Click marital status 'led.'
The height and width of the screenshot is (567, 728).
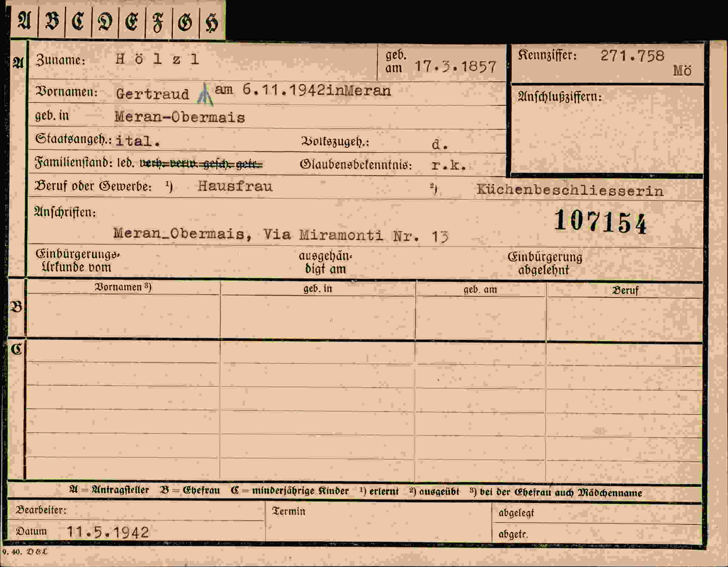tap(126, 163)
